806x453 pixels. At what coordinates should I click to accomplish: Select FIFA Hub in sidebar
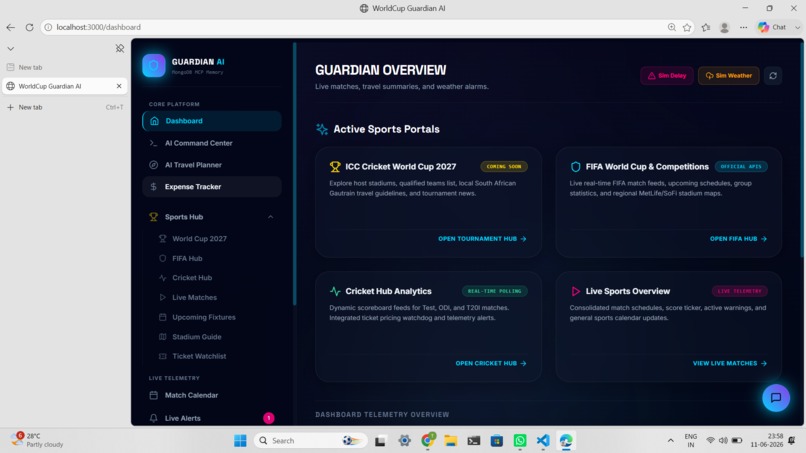[187, 259]
